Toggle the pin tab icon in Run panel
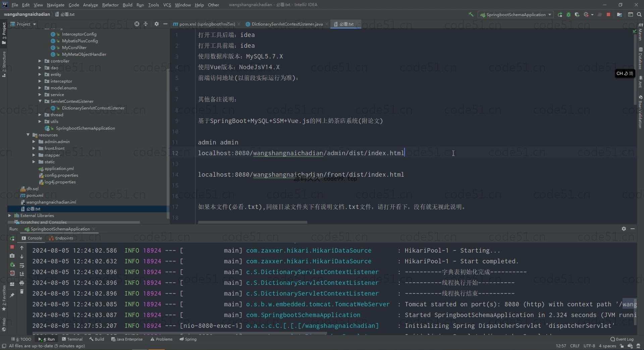 point(12,295)
